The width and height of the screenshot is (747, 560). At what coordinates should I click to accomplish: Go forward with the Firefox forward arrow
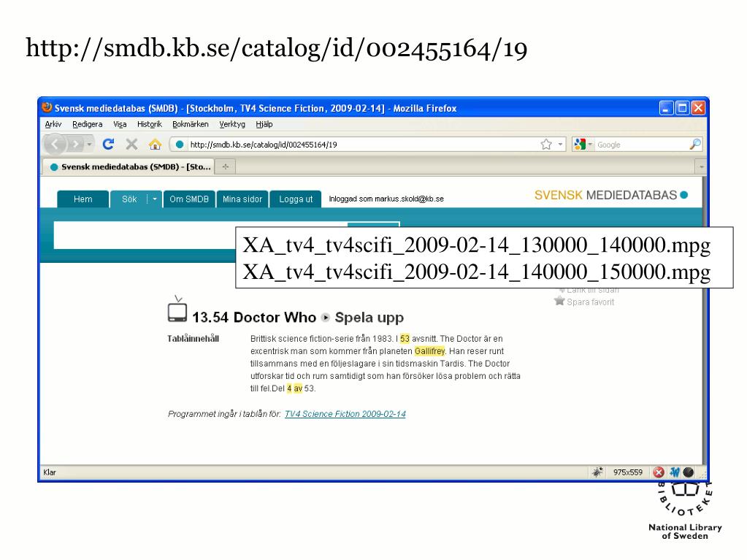click(75, 145)
